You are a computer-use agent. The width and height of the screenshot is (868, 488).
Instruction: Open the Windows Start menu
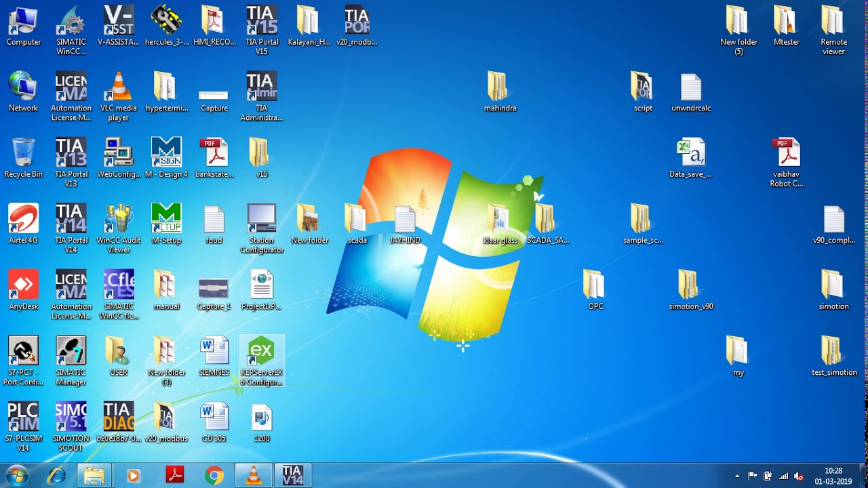pos(16,476)
